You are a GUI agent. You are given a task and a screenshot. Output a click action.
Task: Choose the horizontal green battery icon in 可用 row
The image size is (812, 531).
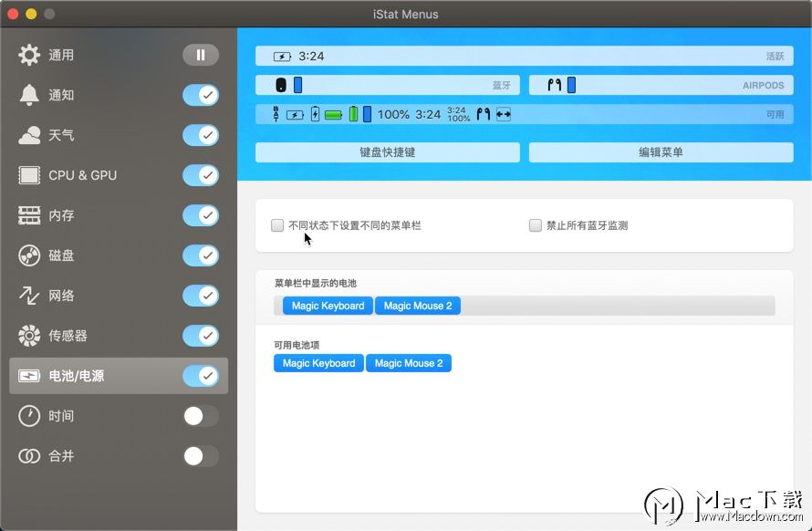click(x=334, y=114)
